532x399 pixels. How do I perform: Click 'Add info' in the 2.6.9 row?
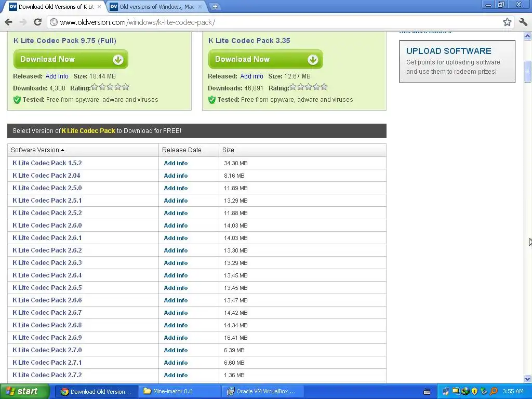pyautogui.click(x=176, y=338)
